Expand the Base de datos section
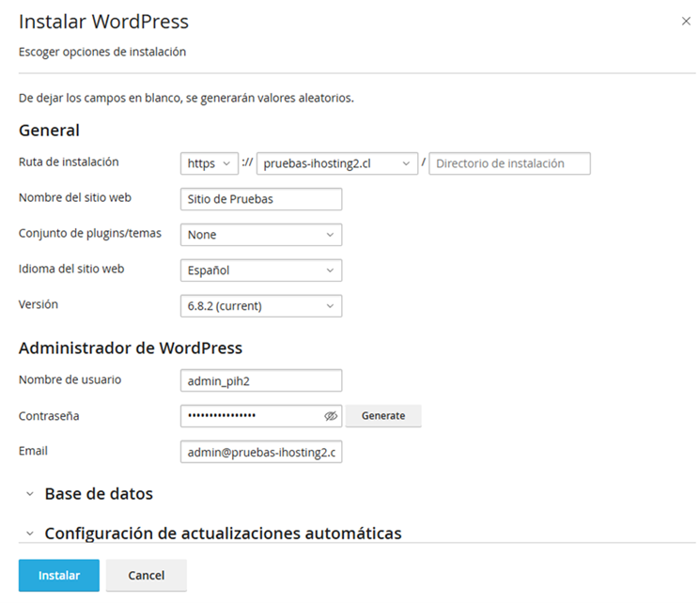700x603 pixels. pos(89,494)
